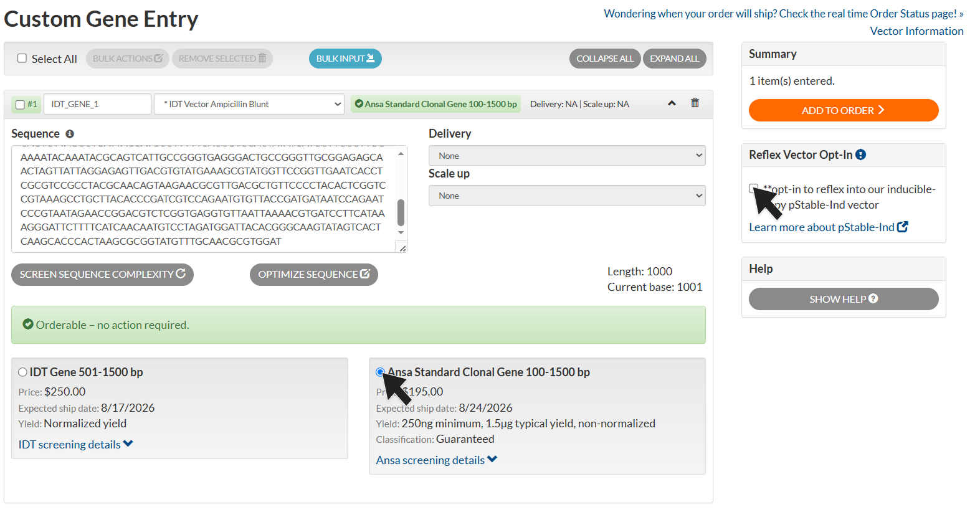Run SCREEN SEQUENCE COMPLEXITY

(x=102, y=274)
